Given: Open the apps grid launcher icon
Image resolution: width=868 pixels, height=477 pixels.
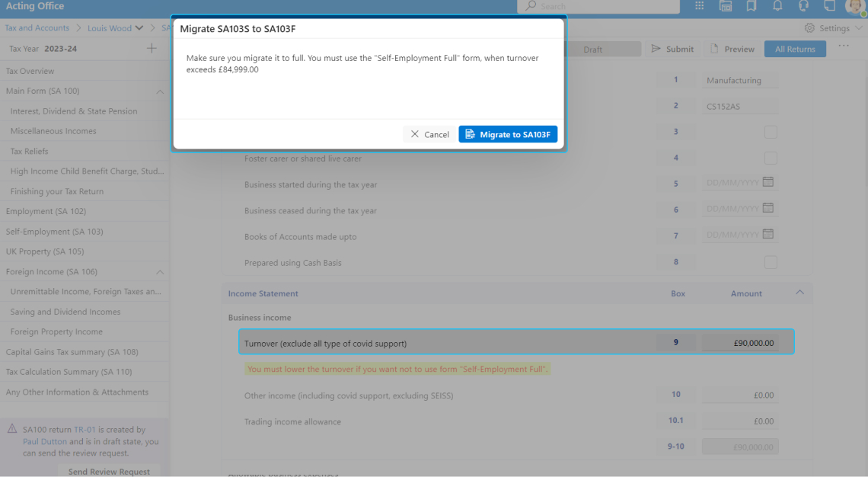Looking at the screenshot, I should (700, 6).
